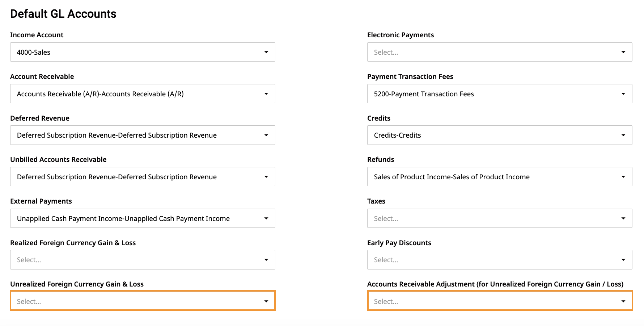Viewport: 644px width, 326px height.
Task: Open the Payment Transaction Fees dropdown
Action: (500, 94)
